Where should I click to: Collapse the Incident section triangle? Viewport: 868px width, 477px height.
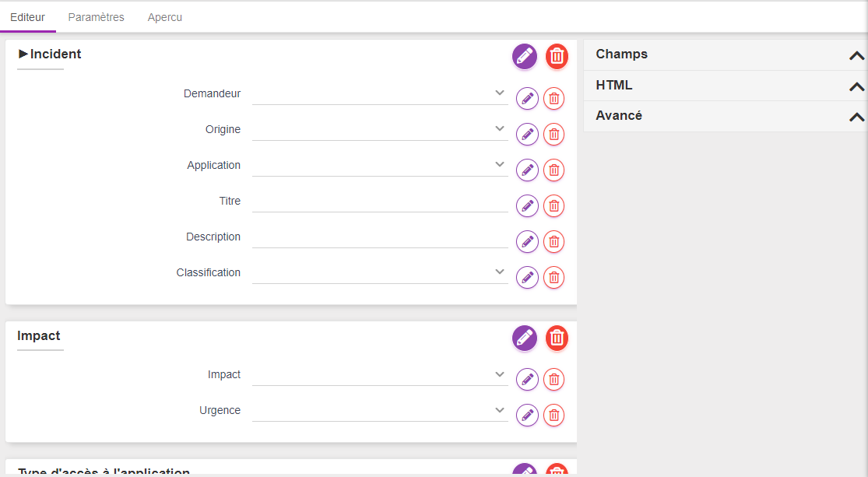[x=23, y=54]
